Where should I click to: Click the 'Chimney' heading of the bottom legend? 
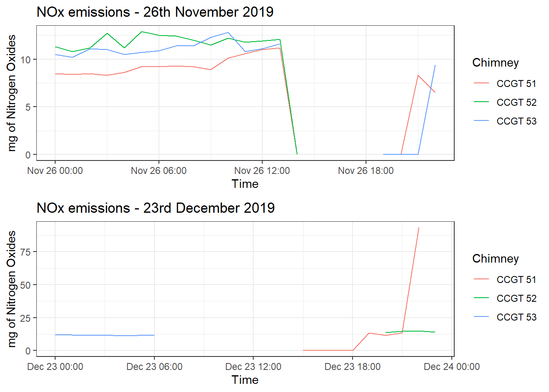495,259
